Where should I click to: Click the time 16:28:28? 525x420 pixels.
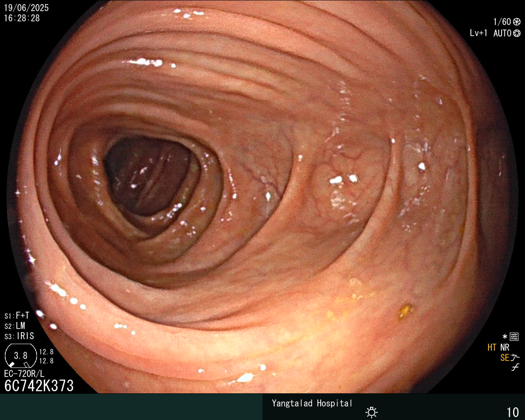[x=22, y=18]
